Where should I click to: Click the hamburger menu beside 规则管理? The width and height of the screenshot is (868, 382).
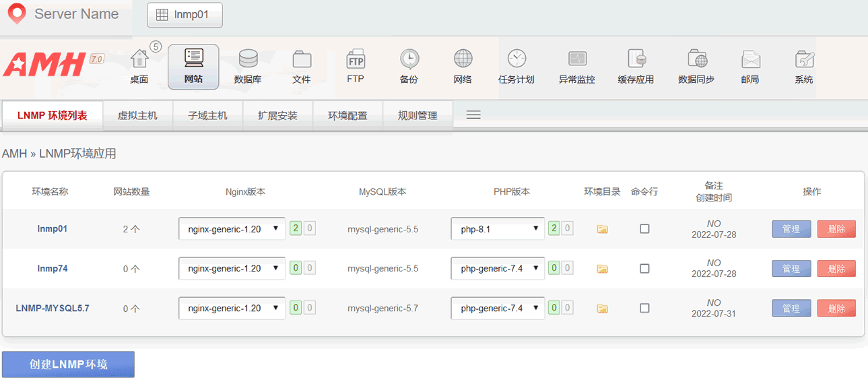473,115
